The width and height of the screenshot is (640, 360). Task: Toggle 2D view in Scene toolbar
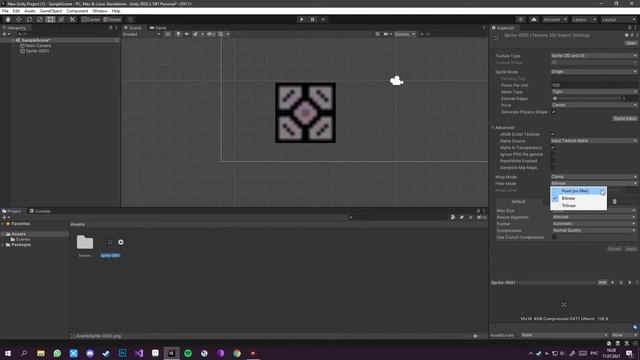tap(168, 34)
